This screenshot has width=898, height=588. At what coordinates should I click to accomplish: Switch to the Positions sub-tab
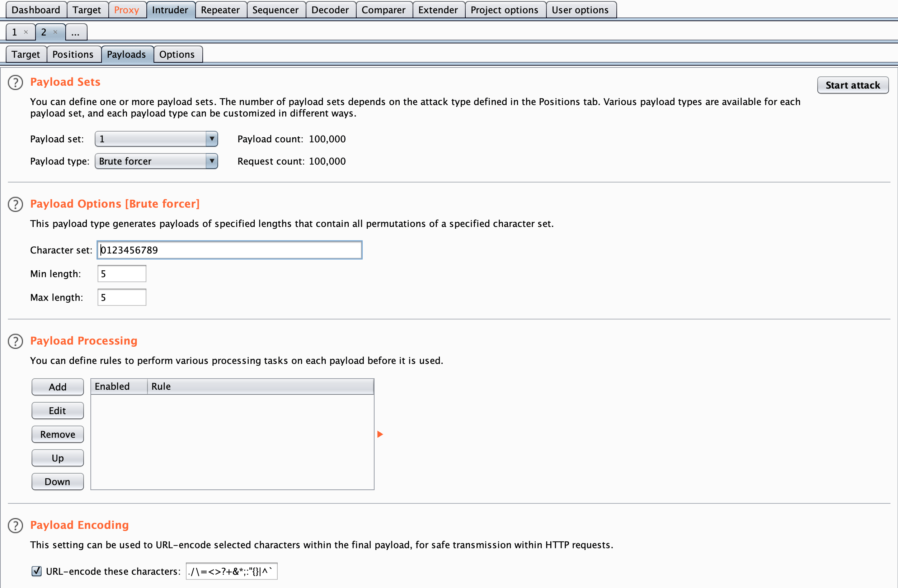pyautogui.click(x=73, y=54)
